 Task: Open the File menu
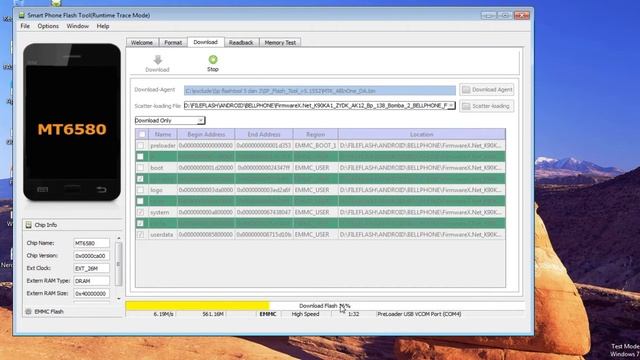[x=25, y=26]
